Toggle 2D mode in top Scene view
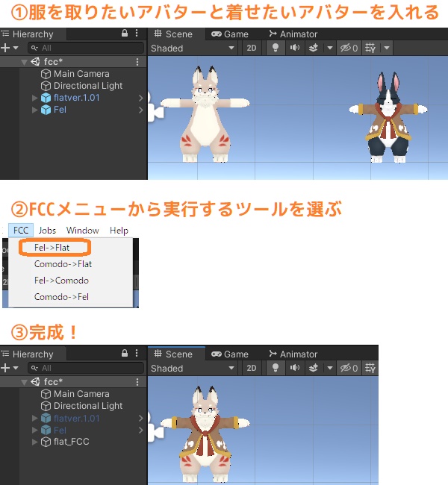 252,48
